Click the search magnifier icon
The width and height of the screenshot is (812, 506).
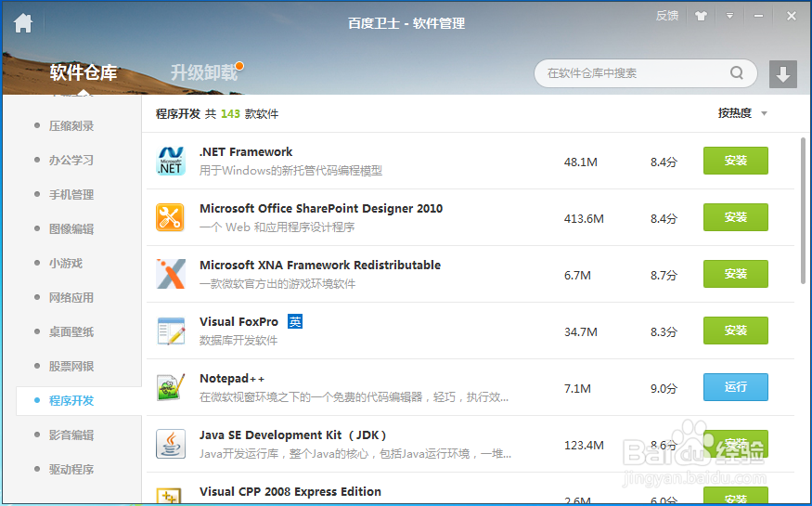737,73
